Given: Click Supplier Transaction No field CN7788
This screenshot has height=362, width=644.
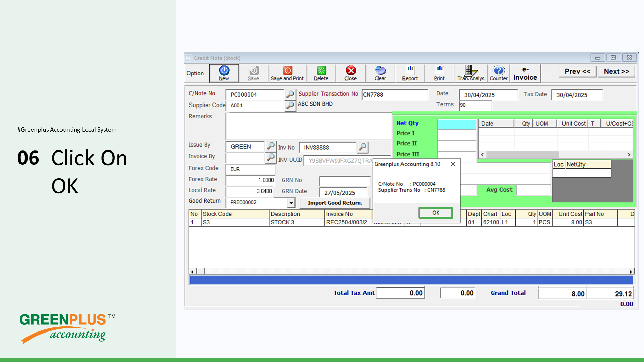Looking at the screenshot, I should click(395, 95).
